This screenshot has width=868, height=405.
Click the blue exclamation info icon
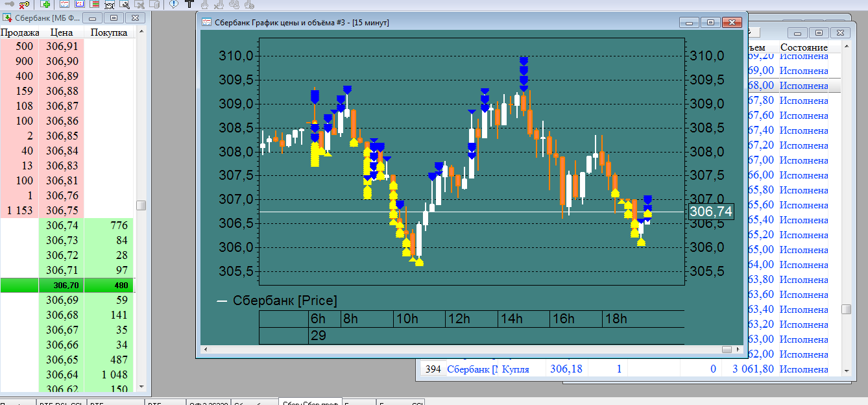click(173, 4)
